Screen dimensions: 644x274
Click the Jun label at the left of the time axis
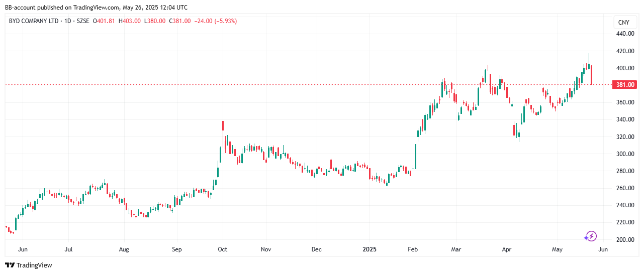click(x=22, y=249)
